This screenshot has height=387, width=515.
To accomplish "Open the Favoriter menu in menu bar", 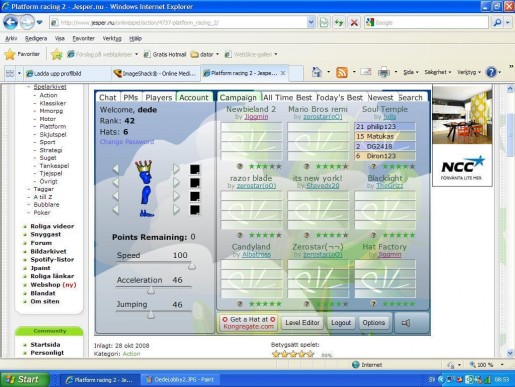I will click(x=83, y=38).
